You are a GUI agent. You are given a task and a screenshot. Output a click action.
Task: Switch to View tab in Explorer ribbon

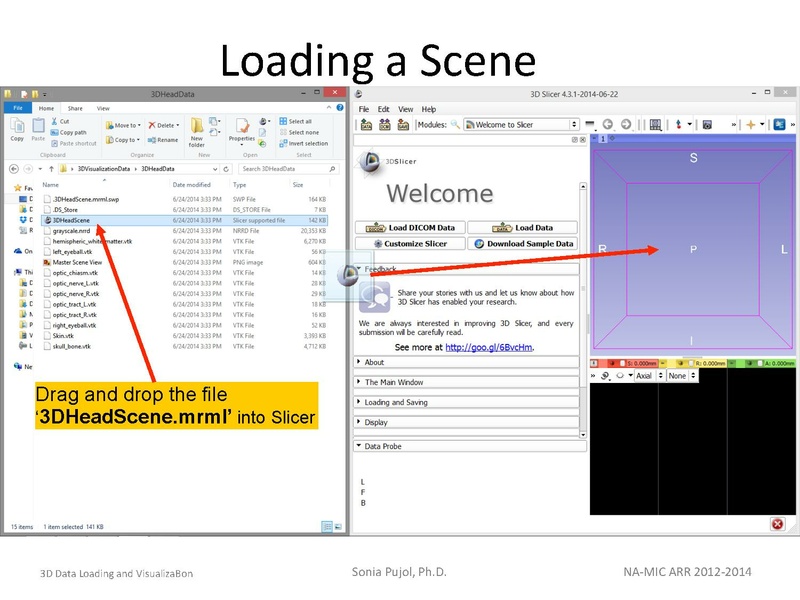click(x=103, y=108)
